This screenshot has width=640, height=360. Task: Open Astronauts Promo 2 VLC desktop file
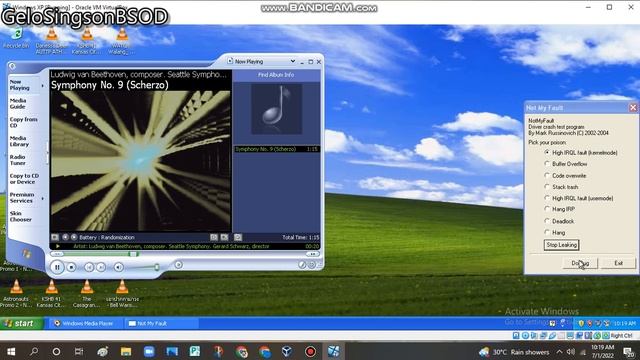pyautogui.click(x=16, y=294)
